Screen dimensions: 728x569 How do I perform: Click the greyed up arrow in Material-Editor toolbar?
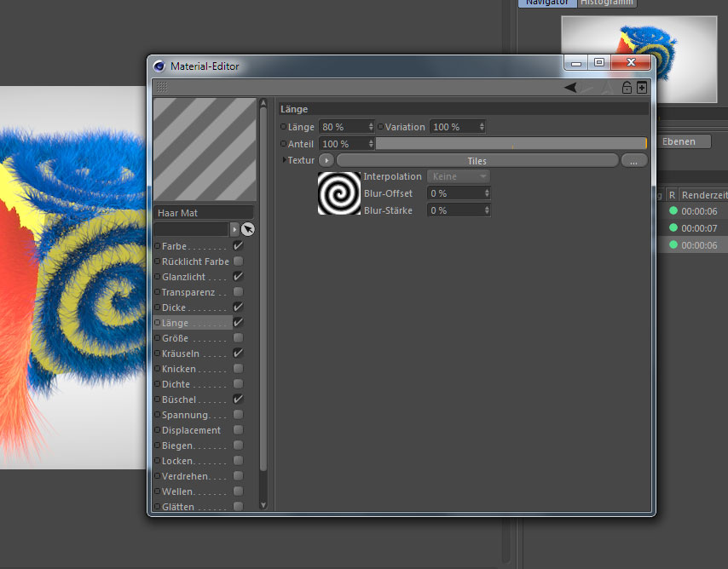[x=607, y=87]
